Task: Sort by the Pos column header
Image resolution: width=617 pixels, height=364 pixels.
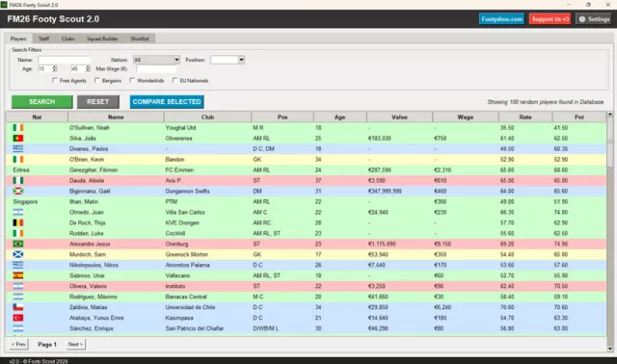Action: tap(282, 117)
